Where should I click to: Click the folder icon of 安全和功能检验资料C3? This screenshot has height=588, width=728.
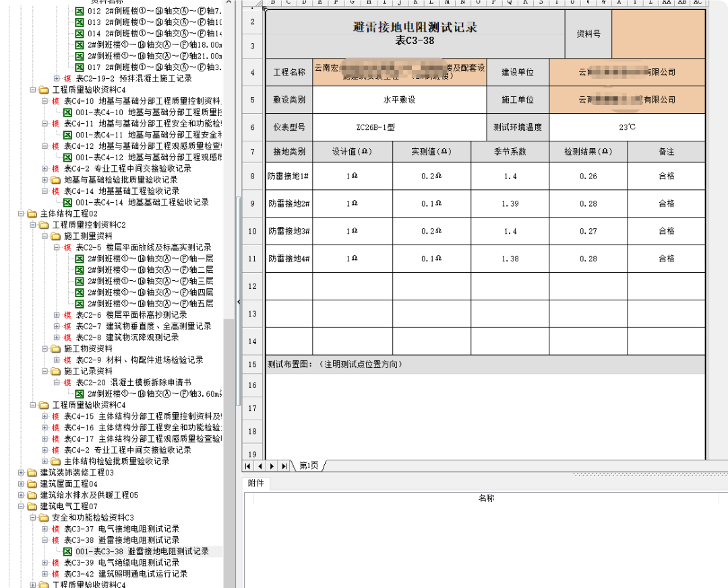(x=44, y=517)
